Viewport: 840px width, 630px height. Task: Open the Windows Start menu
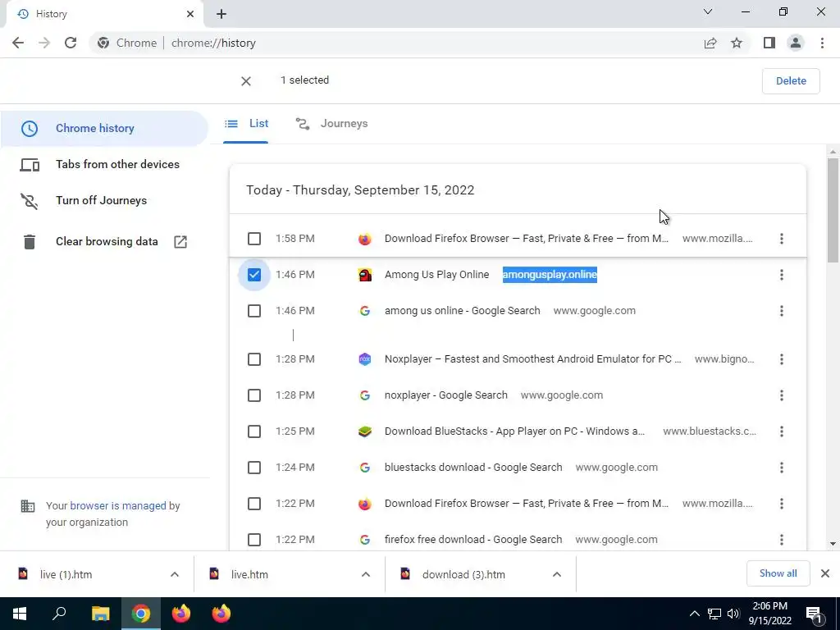20,614
